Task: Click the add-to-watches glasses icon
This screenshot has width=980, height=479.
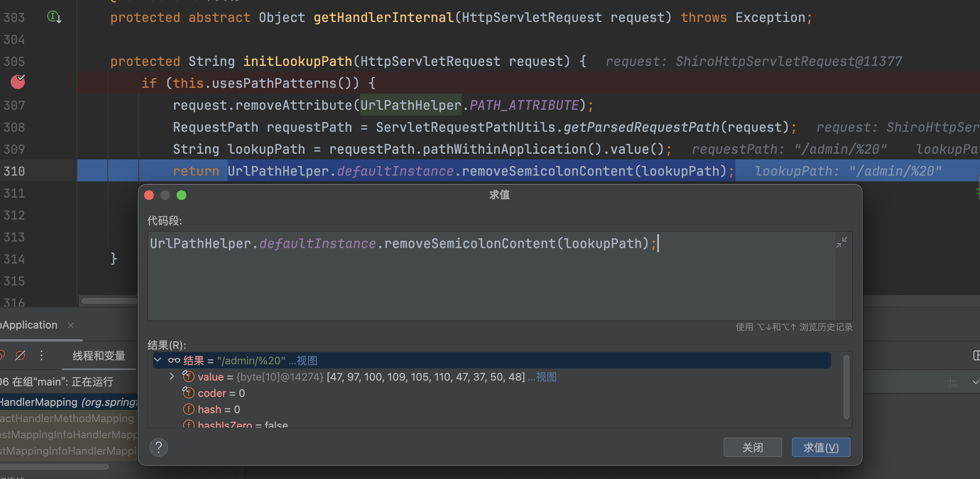Action: tap(952, 382)
